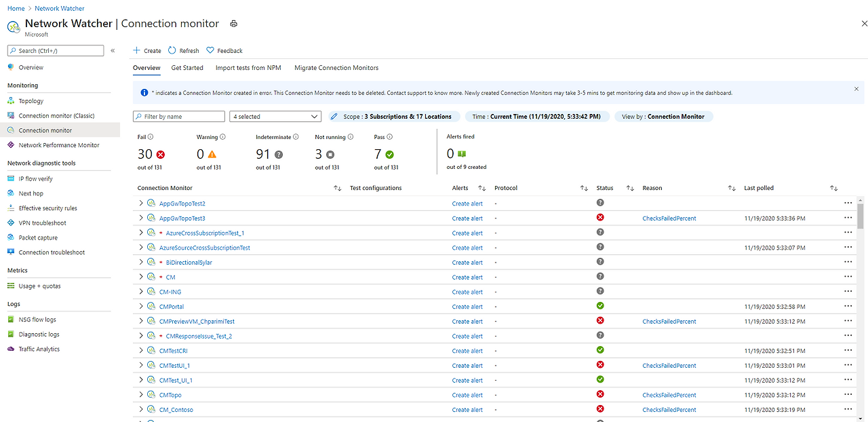Expand the BiDirectionalSylar row
The image size is (868, 422).
pyautogui.click(x=141, y=262)
